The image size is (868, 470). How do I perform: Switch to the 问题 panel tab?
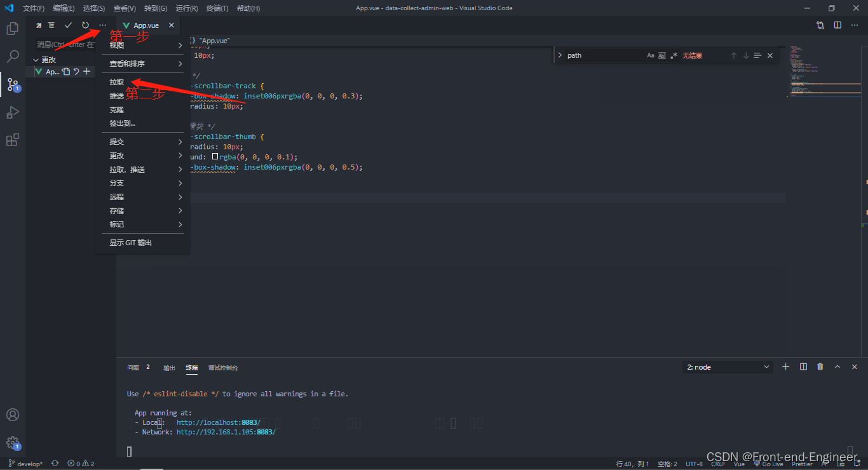point(133,367)
